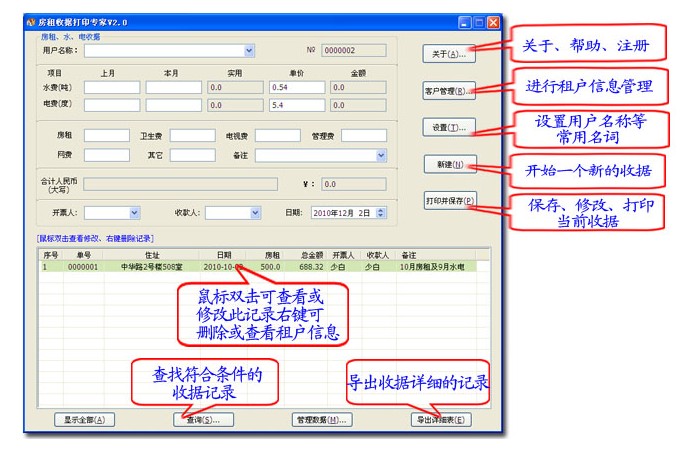The height and width of the screenshot is (455, 694).
Task: Open 客户管理(R)... button
Action: click(x=449, y=91)
